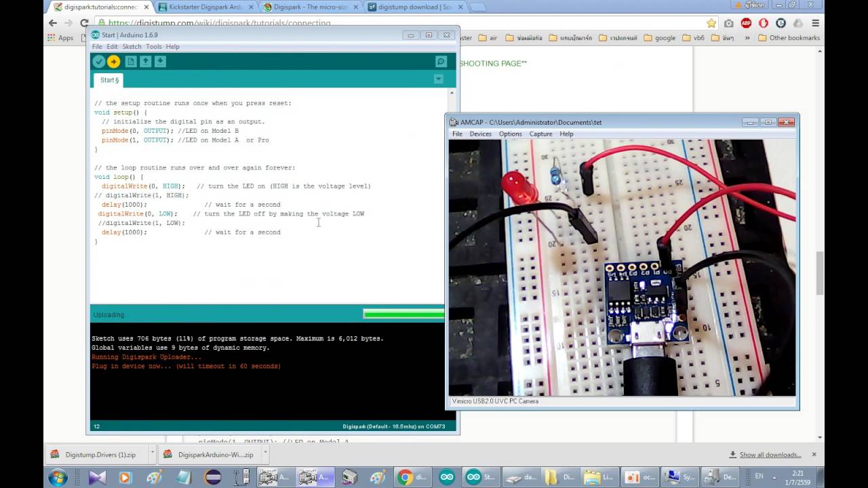Click the Chrome address bar URL
This screenshot has height=488, width=868.
(220, 23)
